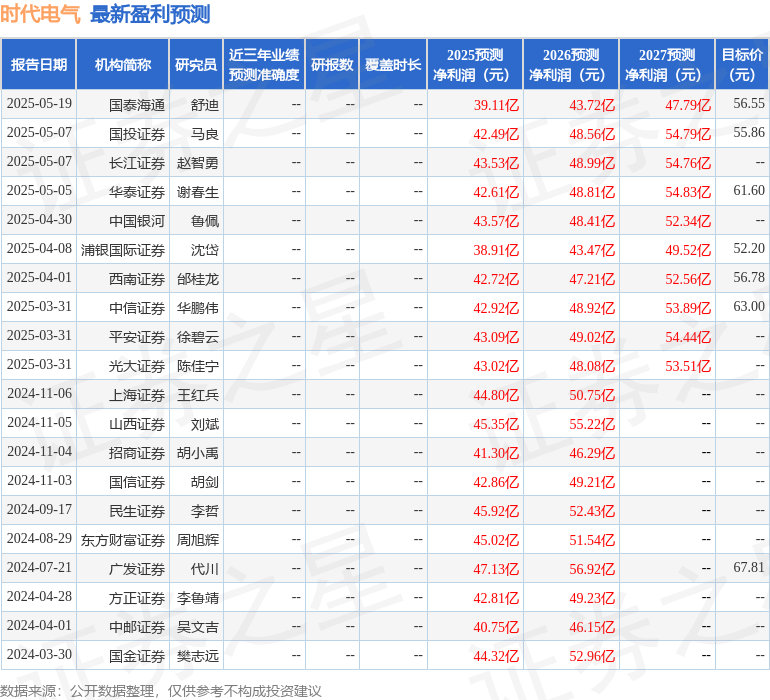Click institution name 长江证券
The image size is (770, 700).
click(x=137, y=163)
